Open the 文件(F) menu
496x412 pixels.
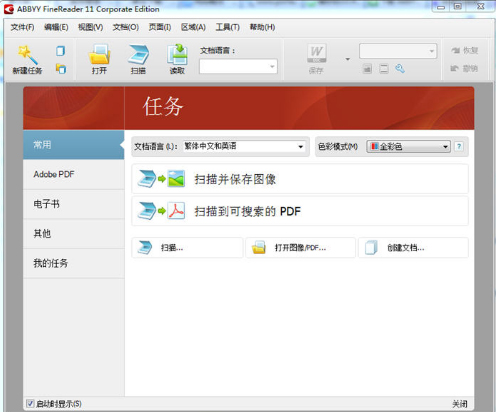point(22,27)
